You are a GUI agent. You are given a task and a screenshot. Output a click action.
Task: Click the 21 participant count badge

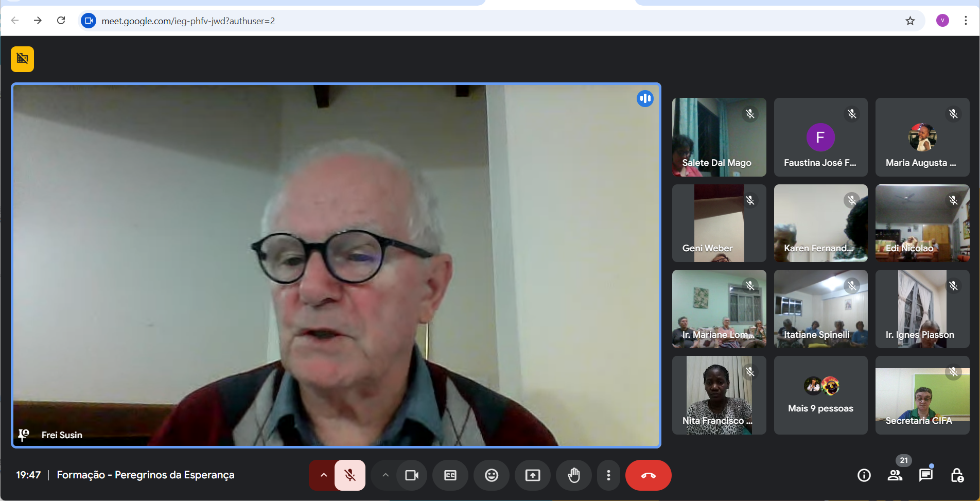pos(904,460)
